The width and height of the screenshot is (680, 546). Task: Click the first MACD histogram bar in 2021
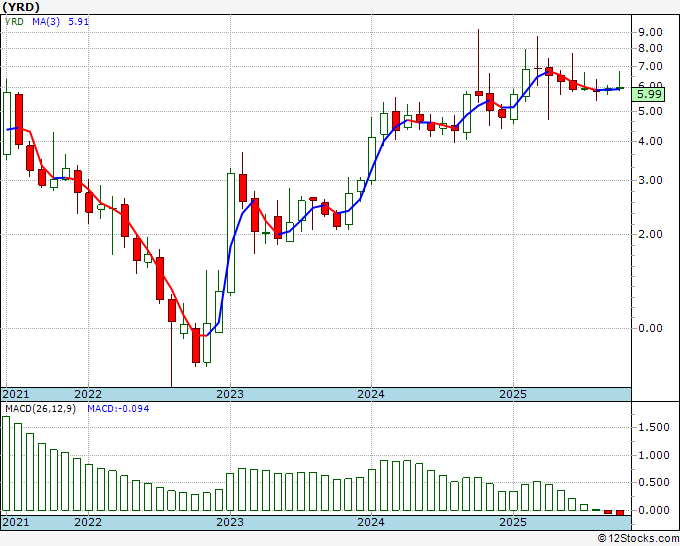(6, 463)
